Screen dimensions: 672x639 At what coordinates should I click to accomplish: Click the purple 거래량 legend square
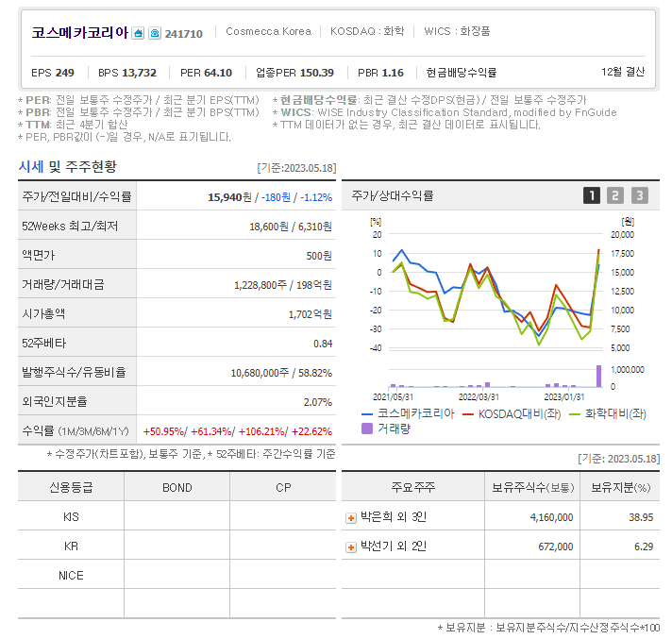[367, 429]
